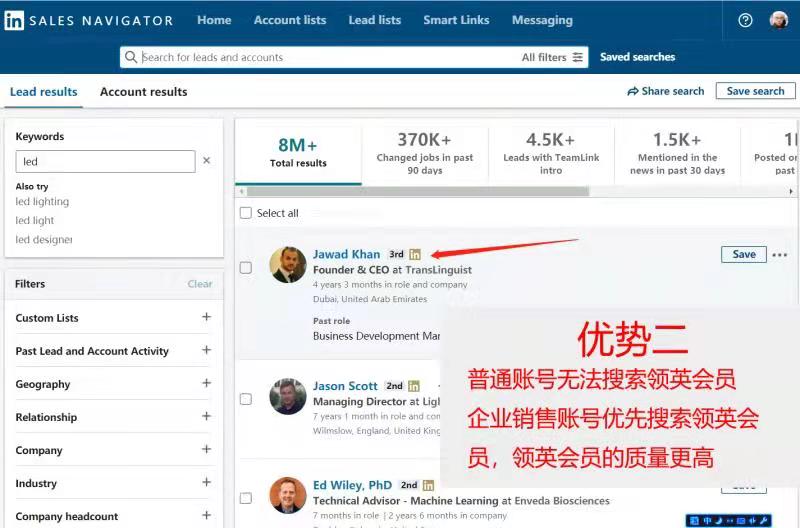The width and height of the screenshot is (800, 528).
Task: Clear the Keywords field with the X
Action: pyautogui.click(x=207, y=161)
